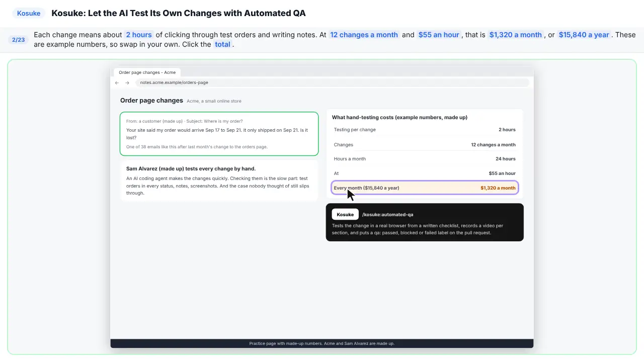The image size is (644, 362).
Task: Click the 'Order page changes' page heading
Action: (151, 101)
